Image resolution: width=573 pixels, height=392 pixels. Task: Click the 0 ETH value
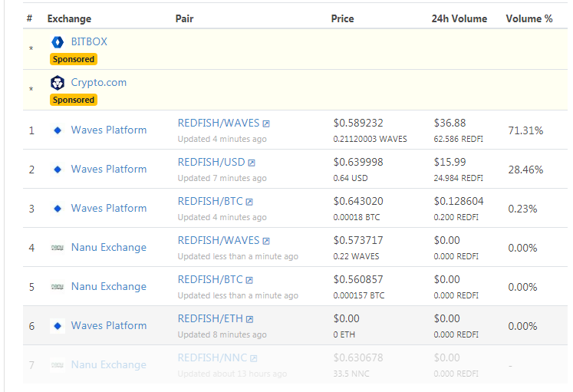point(344,334)
